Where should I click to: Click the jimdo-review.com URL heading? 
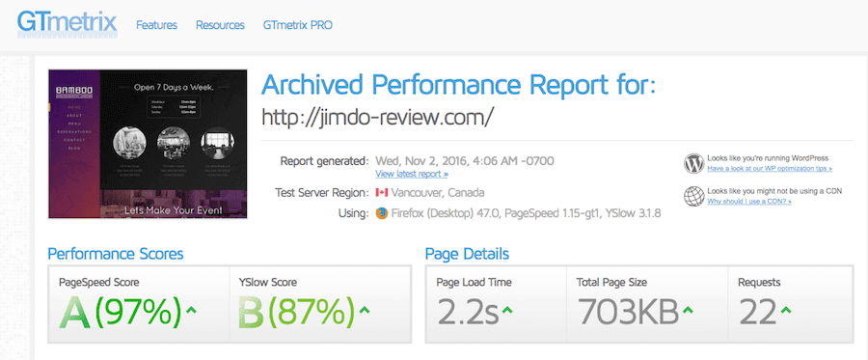point(377,117)
